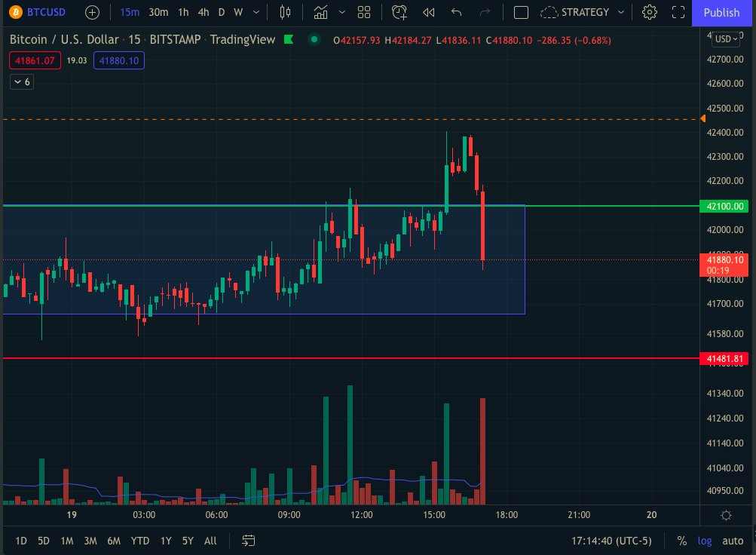This screenshot has height=555, width=756.
Task: Click the layout rectangle icon
Action: tap(521, 12)
